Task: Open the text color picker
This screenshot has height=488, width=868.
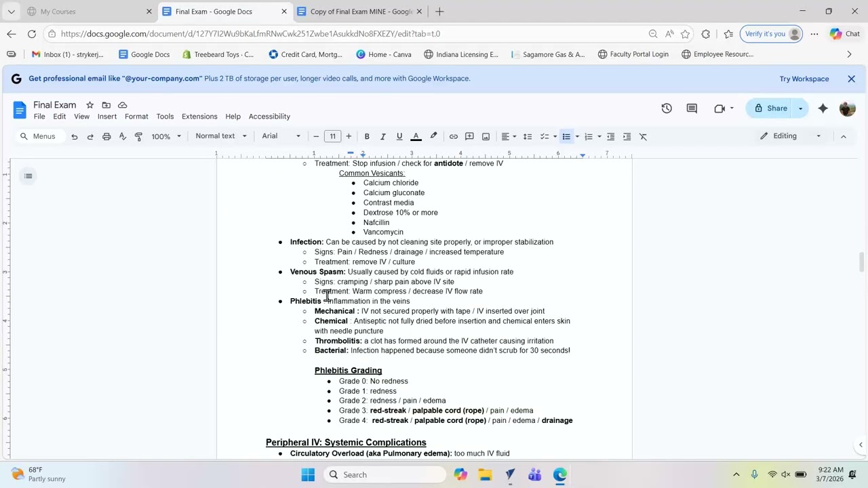Action: (416, 136)
